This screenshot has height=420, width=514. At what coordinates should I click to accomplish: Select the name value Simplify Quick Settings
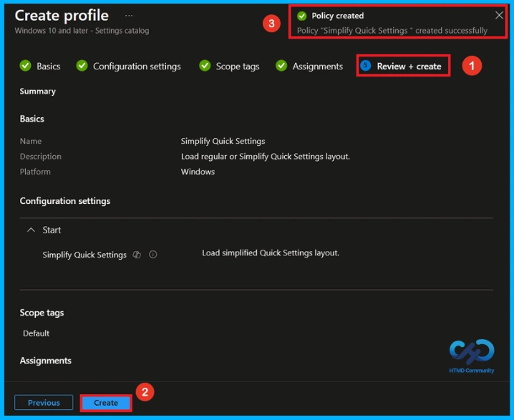point(223,141)
